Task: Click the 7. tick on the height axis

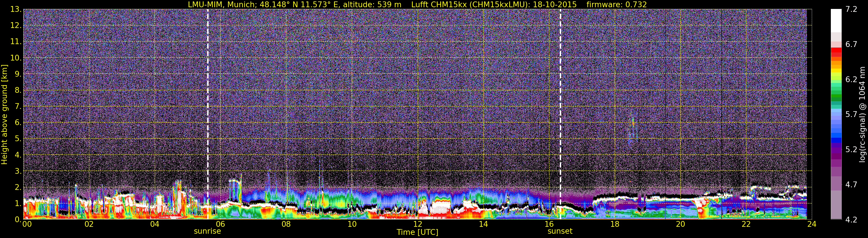Action: (x=18, y=106)
